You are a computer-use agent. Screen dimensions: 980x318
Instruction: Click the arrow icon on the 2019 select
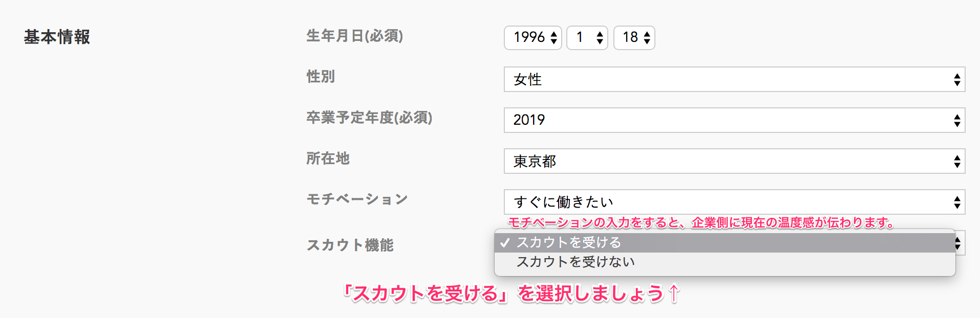tap(957, 120)
